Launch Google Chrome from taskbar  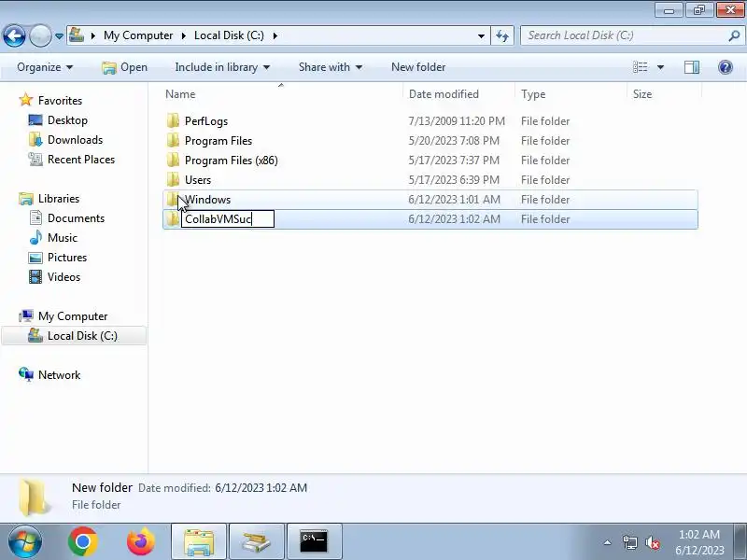82,541
